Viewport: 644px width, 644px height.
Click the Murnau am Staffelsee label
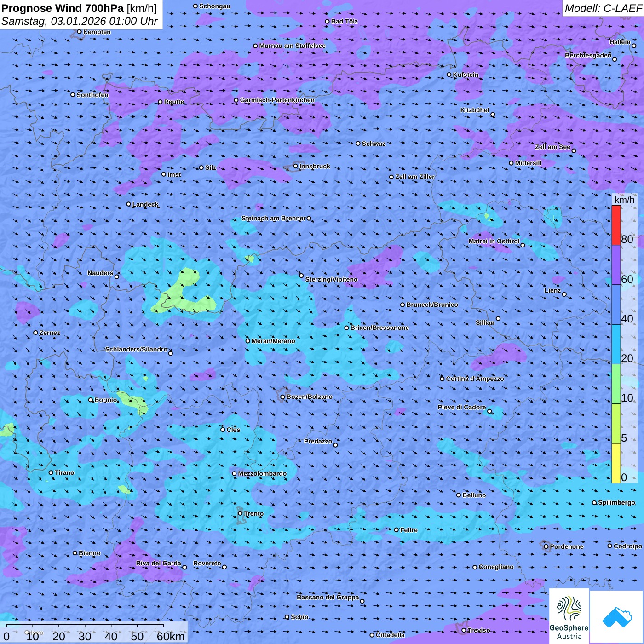point(292,46)
